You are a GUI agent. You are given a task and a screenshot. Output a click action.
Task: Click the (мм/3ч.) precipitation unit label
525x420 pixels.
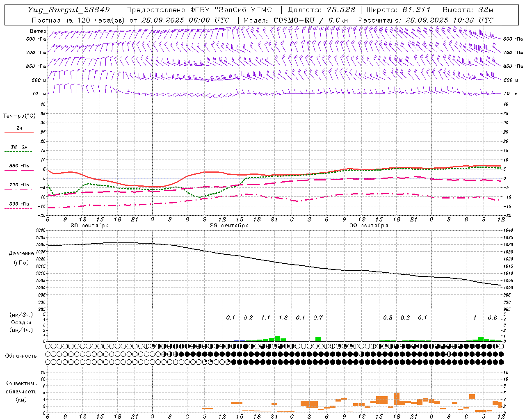(x=21, y=315)
